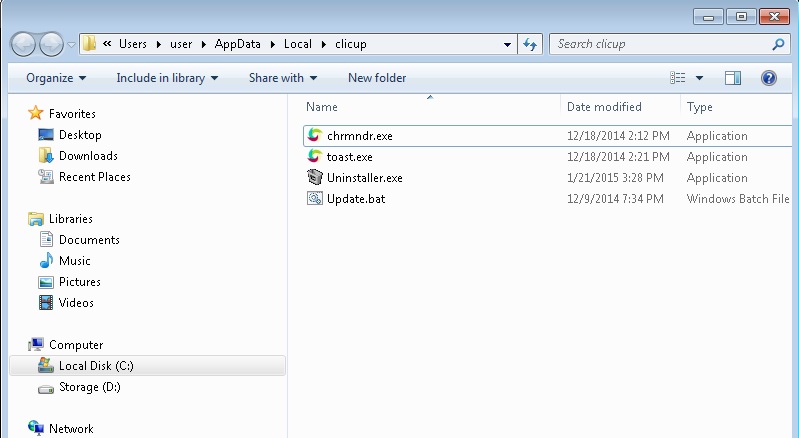Click the Libraries icon
The height and width of the screenshot is (438, 799).
point(36,219)
